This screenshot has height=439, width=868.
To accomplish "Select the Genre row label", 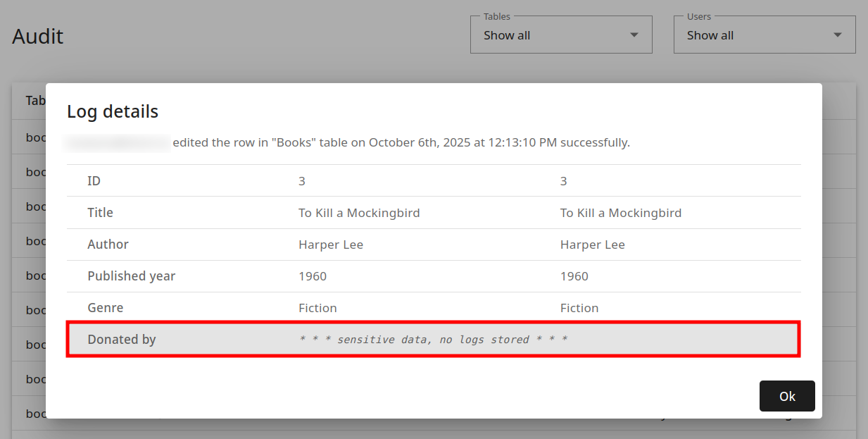I will (x=105, y=308).
